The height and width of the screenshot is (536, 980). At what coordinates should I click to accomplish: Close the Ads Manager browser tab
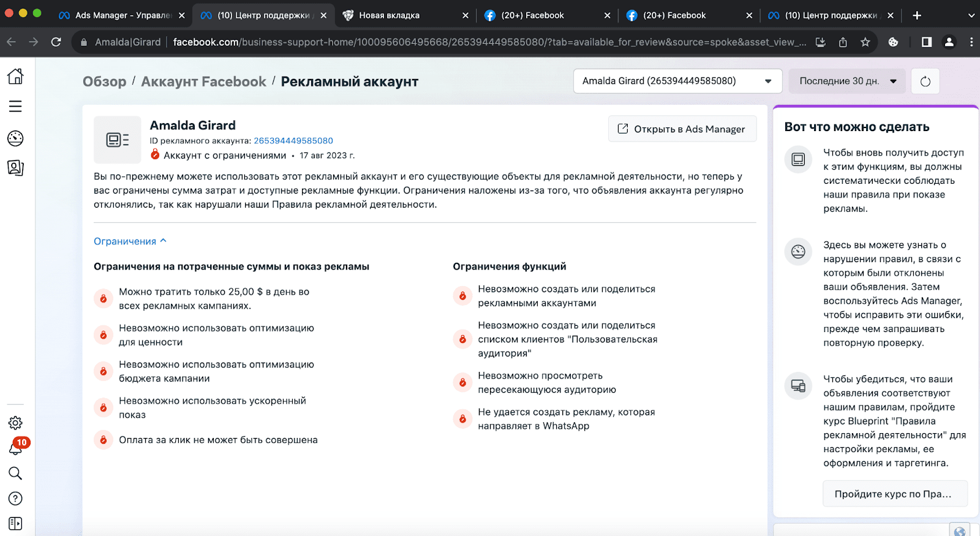tap(182, 15)
